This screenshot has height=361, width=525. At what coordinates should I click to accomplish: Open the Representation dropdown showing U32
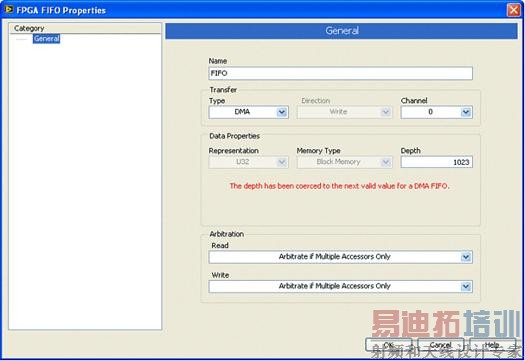pyautogui.click(x=248, y=162)
